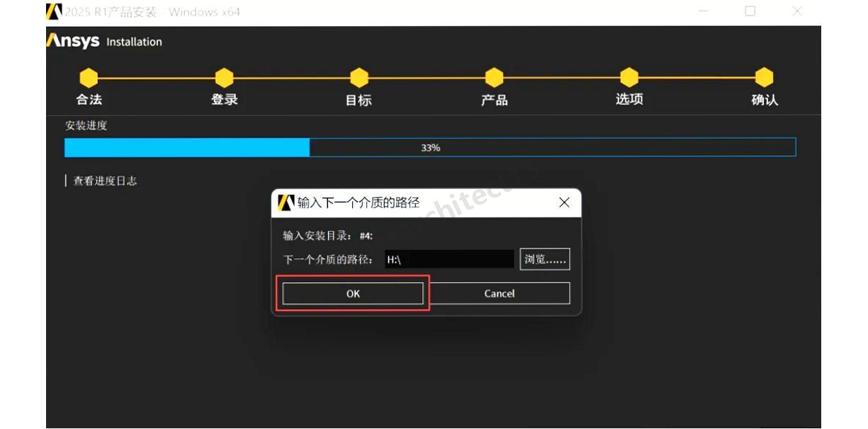868x429 pixels.
Task: Select the 产品 step hexagon
Action: (494, 78)
